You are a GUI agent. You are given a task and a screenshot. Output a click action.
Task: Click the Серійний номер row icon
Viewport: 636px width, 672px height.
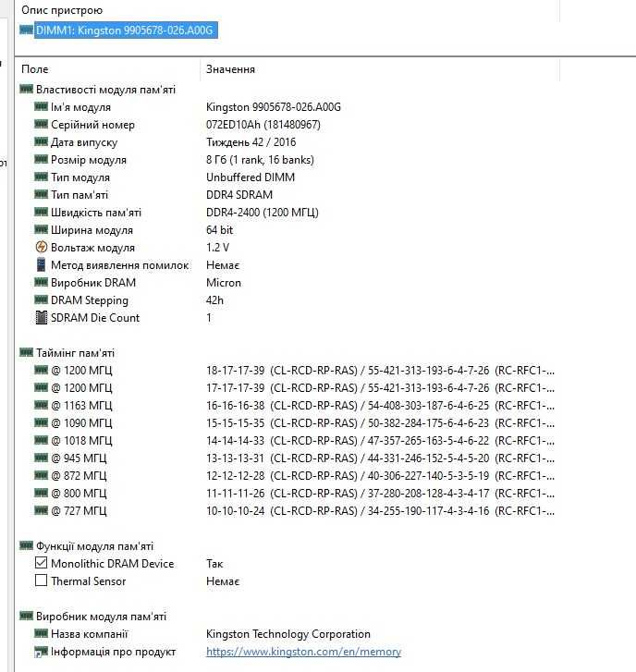point(42,124)
